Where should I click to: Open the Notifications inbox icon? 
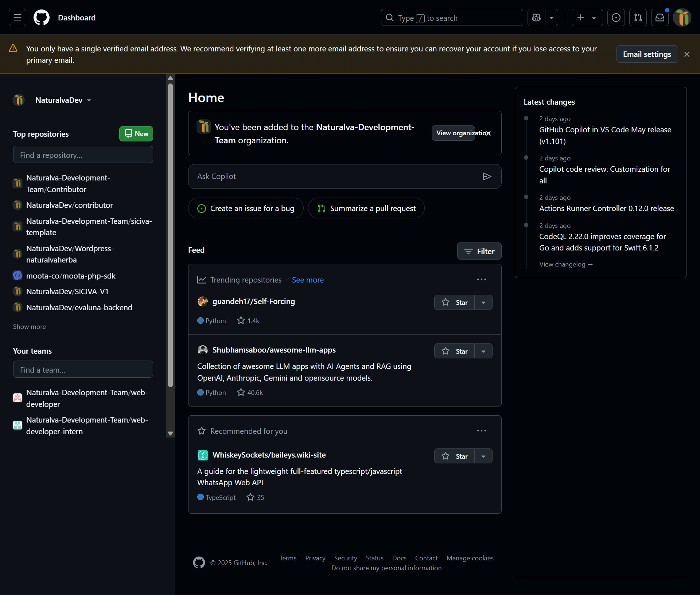tap(660, 17)
